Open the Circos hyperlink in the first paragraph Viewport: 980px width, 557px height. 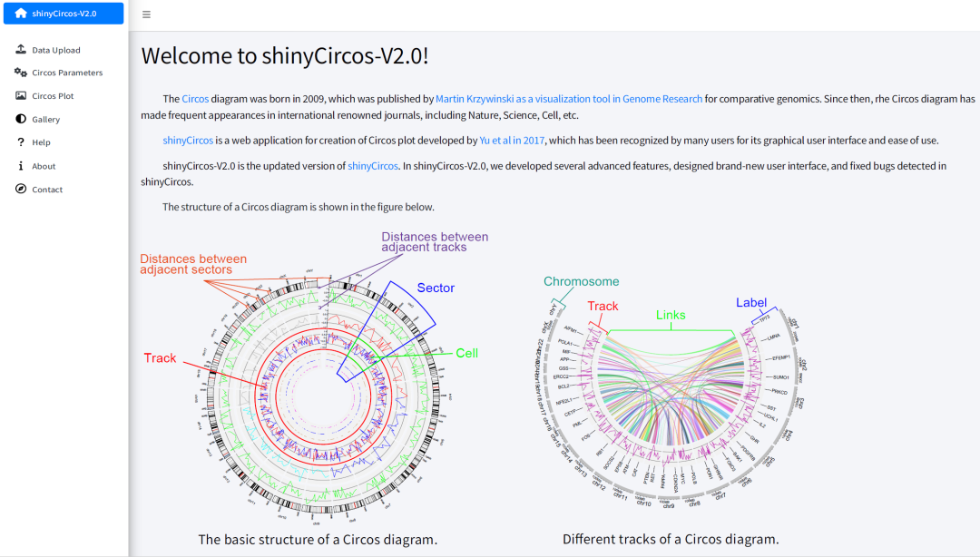(195, 99)
